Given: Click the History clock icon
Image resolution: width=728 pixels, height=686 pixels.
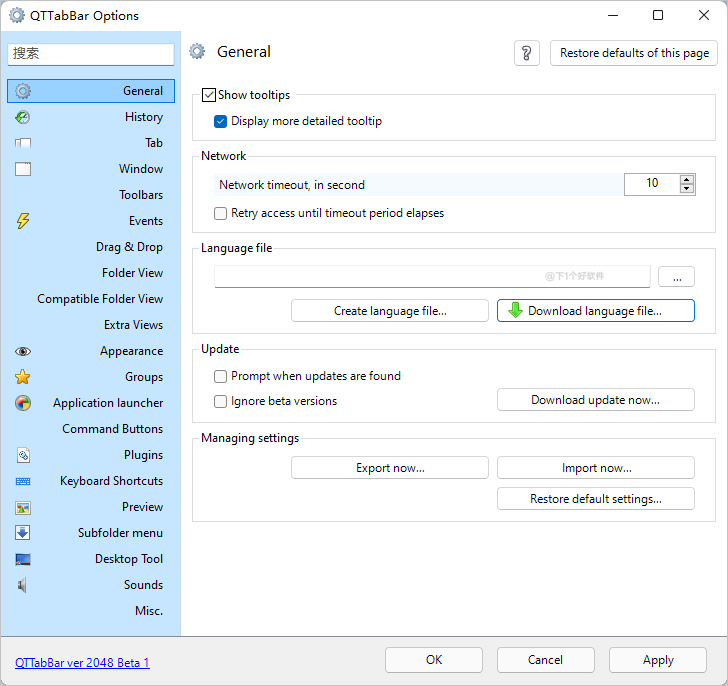Looking at the screenshot, I should tap(23, 117).
